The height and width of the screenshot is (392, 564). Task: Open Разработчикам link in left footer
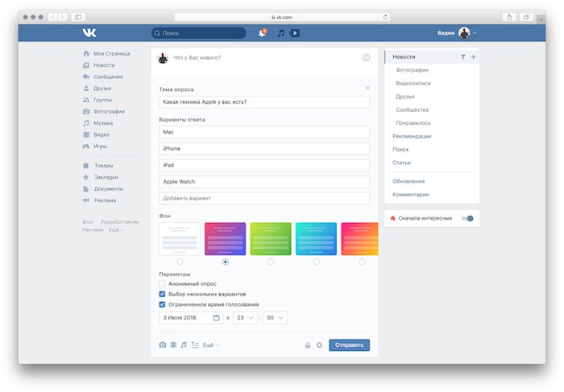[119, 222]
